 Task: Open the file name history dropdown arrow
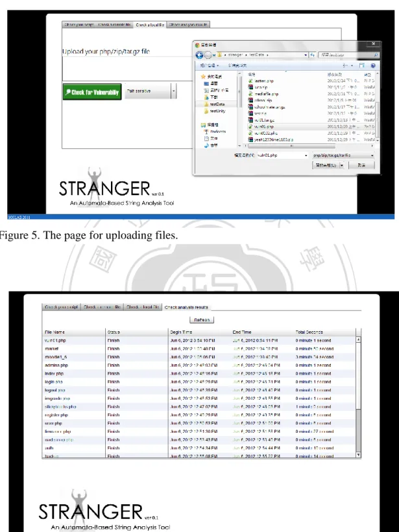point(306,156)
